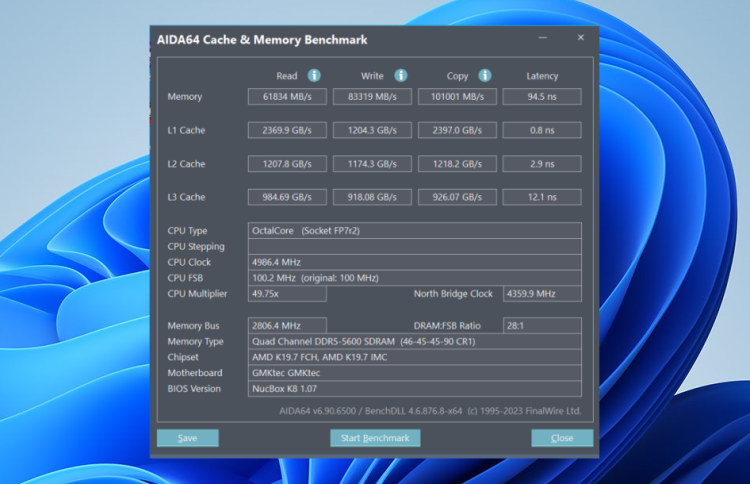
Task: Close window using title bar X
Action: 581,38
